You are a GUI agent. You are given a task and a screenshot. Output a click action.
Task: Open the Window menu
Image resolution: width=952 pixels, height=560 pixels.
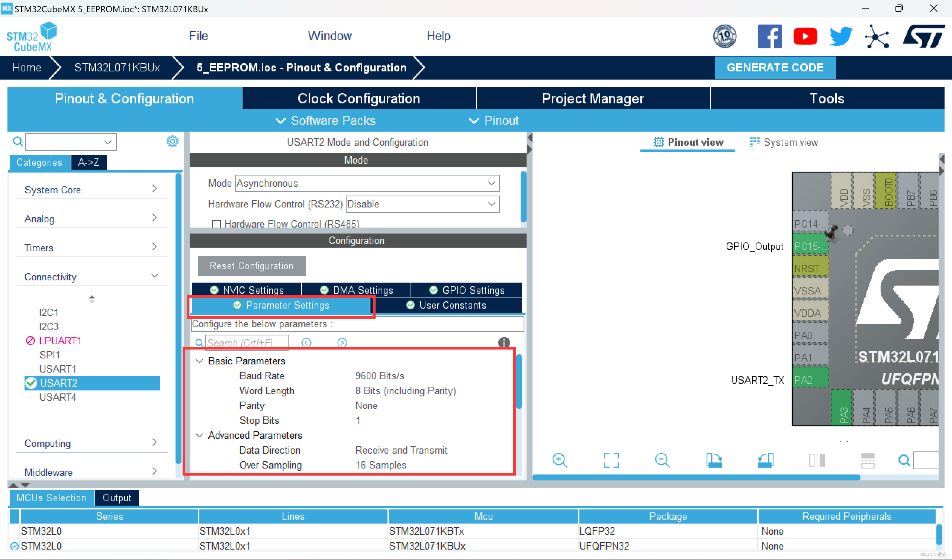tap(329, 36)
